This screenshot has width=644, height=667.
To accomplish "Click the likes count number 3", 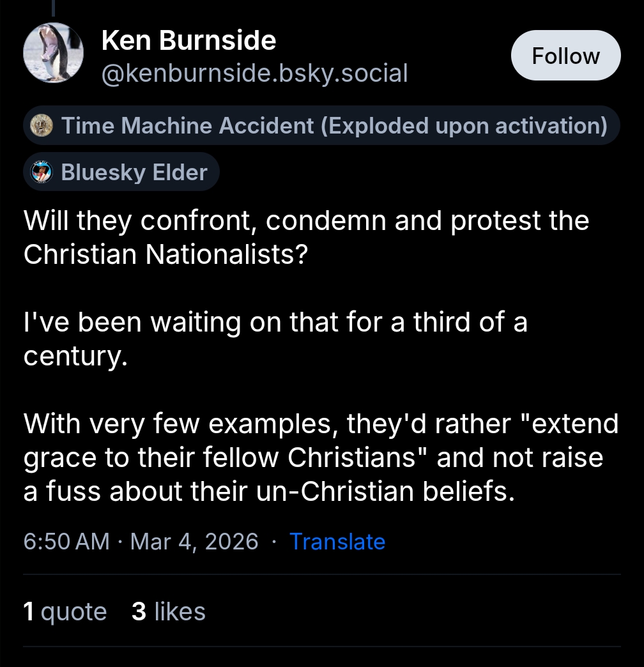I will click(x=139, y=611).
